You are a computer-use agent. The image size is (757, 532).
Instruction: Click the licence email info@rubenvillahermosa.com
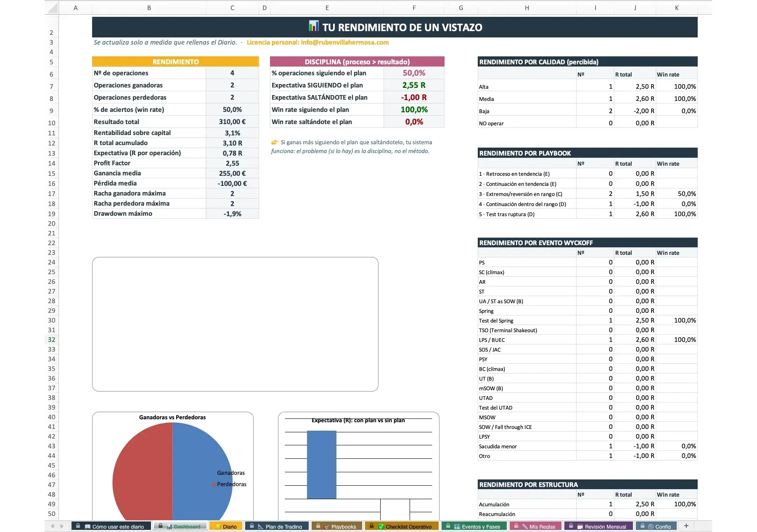tap(345, 42)
